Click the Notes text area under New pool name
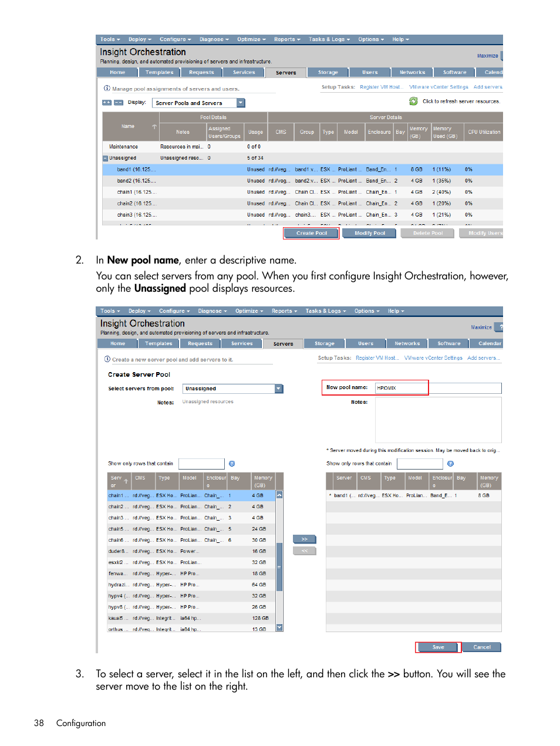The width and height of the screenshot is (560, 746). coord(438,419)
